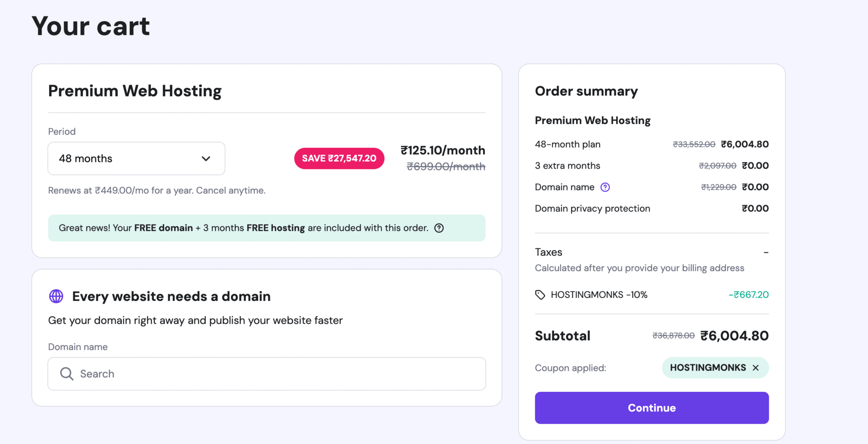
Task: Select the SAVE ₹27,547.20 badge
Action: (x=339, y=158)
